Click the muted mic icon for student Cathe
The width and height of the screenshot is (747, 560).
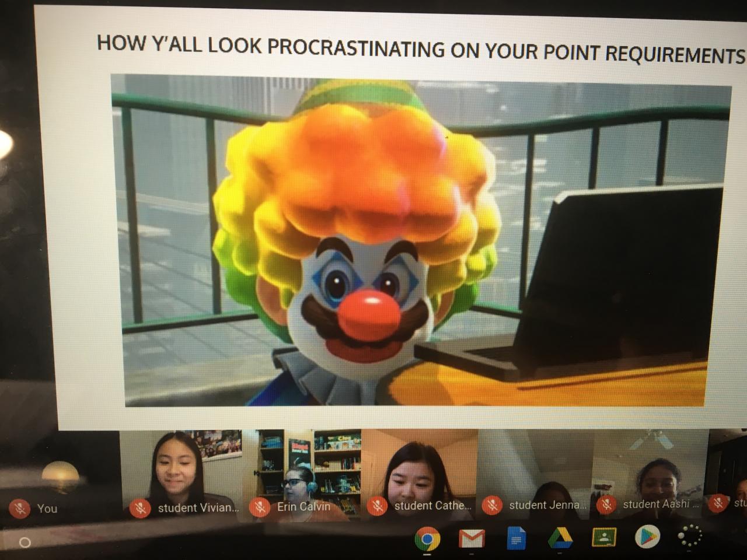tap(378, 506)
